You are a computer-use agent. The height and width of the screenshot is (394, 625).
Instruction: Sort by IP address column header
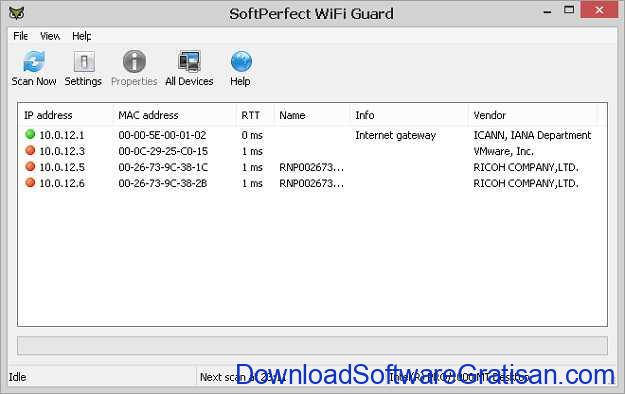(x=48, y=115)
